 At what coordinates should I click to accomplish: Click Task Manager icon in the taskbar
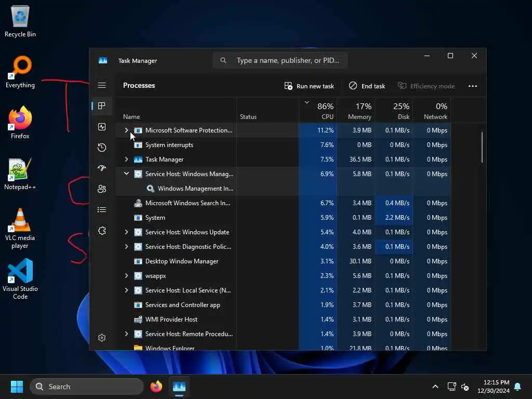click(x=179, y=387)
